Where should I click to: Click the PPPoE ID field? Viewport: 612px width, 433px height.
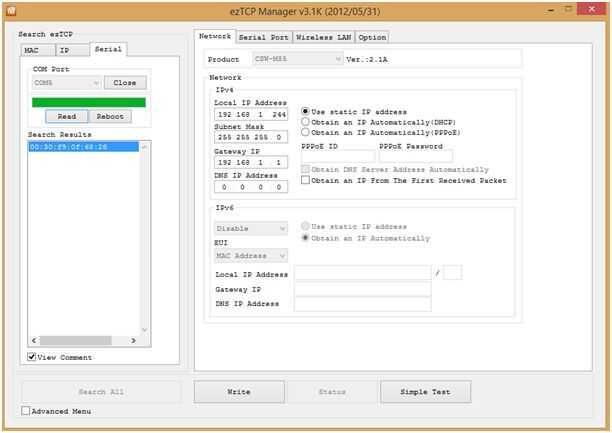click(x=338, y=157)
